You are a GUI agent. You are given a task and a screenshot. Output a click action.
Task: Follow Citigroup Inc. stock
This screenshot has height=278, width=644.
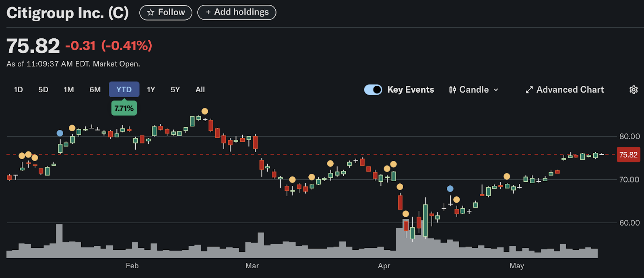tap(166, 12)
